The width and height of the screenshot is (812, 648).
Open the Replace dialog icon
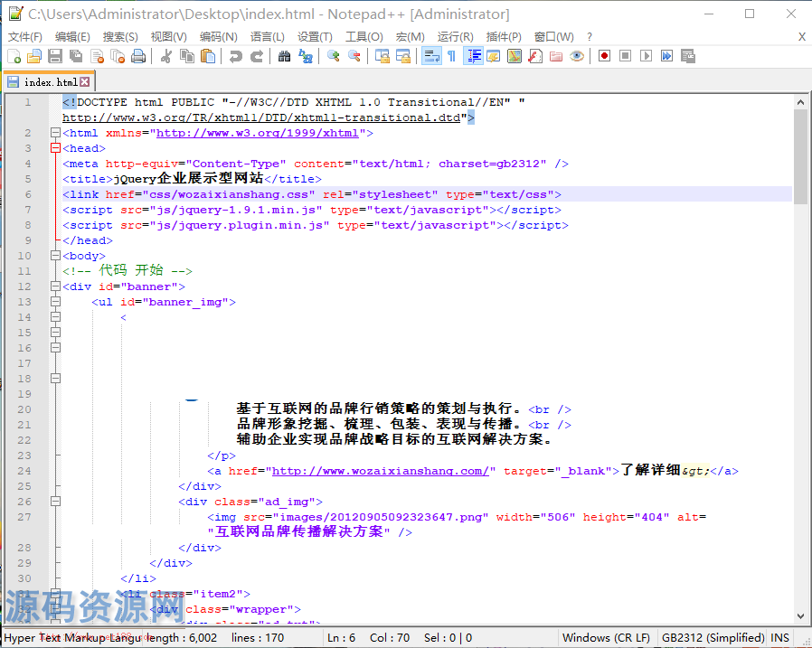click(305, 56)
